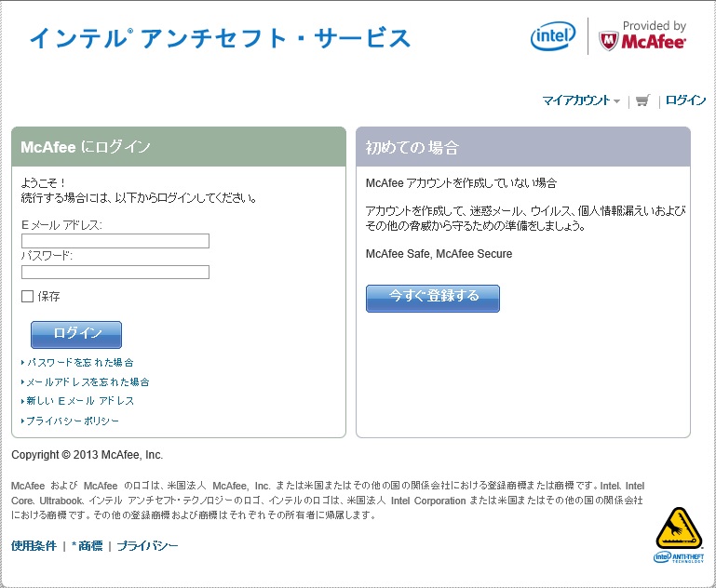The image size is (716, 588).
Task: Click the blue ログイン button
Action: (x=76, y=334)
